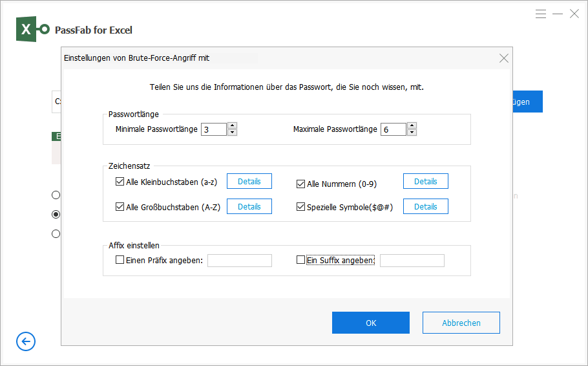The height and width of the screenshot is (366, 588).
Task: Click the prefix text input field
Action: pyautogui.click(x=239, y=261)
